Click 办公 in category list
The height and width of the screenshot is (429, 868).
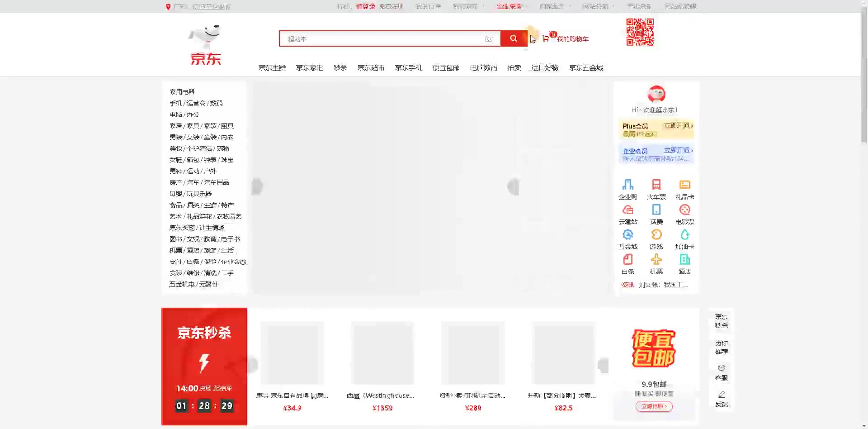pos(193,114)
